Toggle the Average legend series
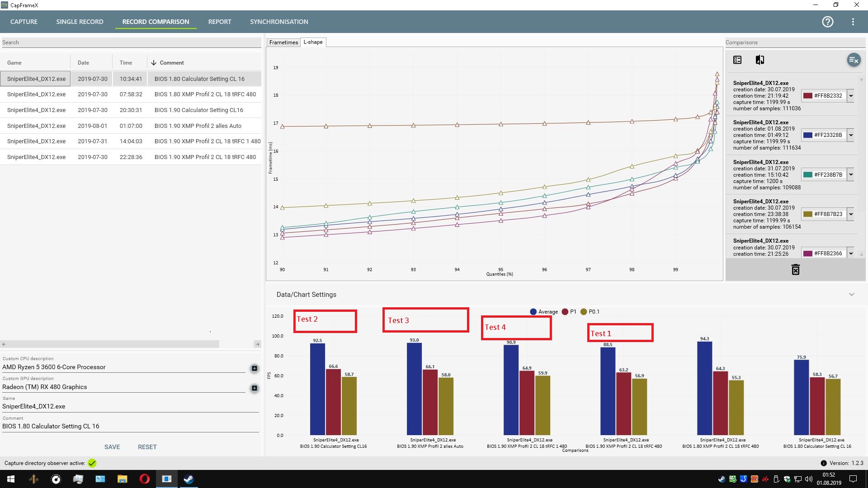Image resolution: width=868 pixels, height=488 pixels. tap(544, 312)
